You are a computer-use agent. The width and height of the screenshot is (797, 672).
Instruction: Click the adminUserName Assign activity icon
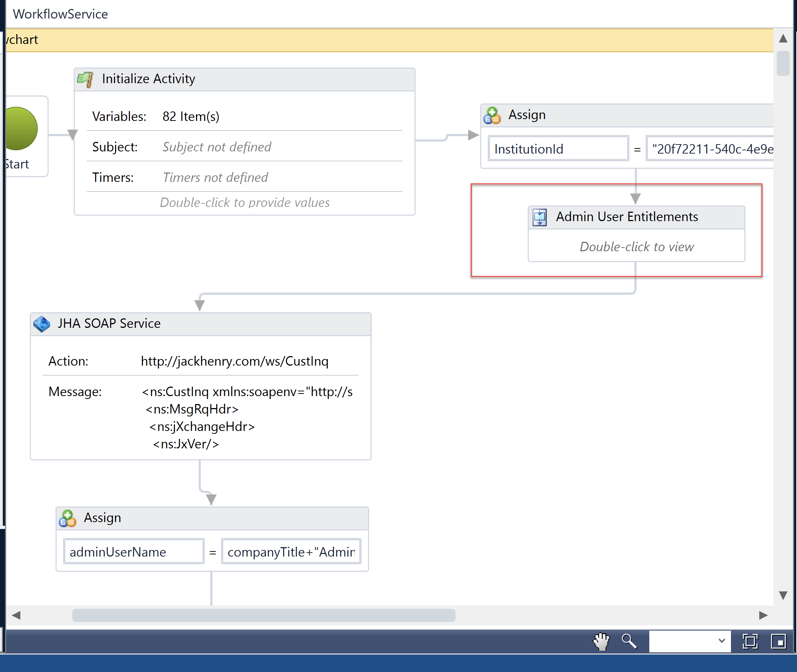(x=68, y=518)
